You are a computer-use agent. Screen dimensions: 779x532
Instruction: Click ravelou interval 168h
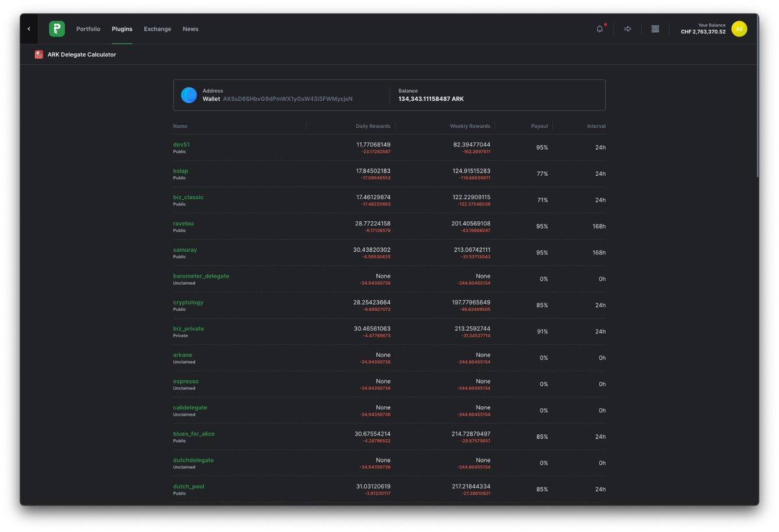click(x=599, y=226)
